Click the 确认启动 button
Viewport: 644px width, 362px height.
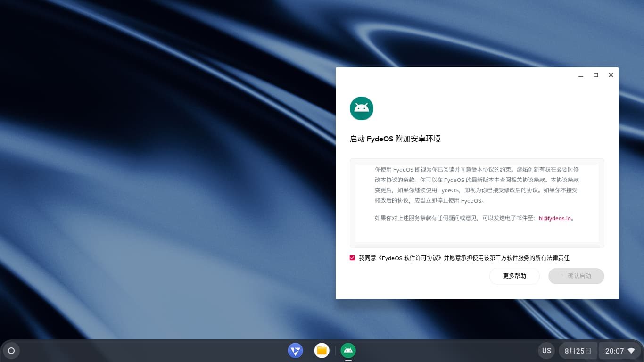pyautogui.click(x=576, y=276)
